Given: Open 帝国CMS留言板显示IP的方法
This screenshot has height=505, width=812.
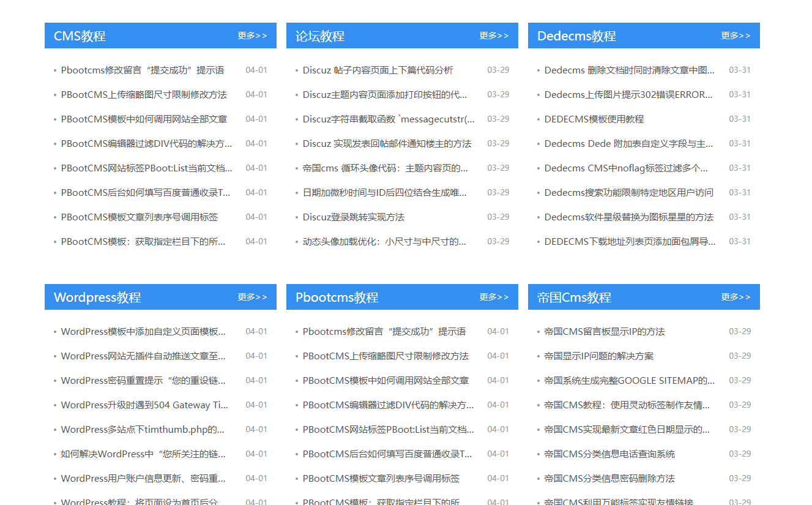Looking at the screenshot, I should [x=605, y=332].
